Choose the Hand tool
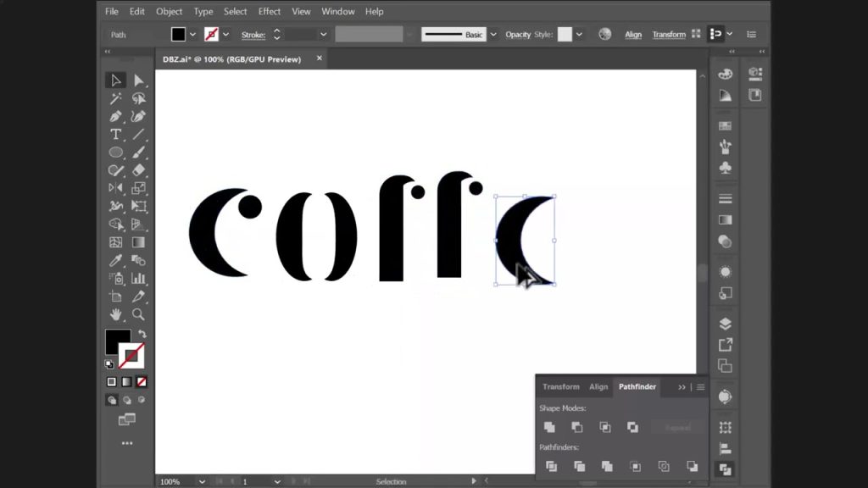Viewport: 868px width, 488px height. click(x=116, y=314)
